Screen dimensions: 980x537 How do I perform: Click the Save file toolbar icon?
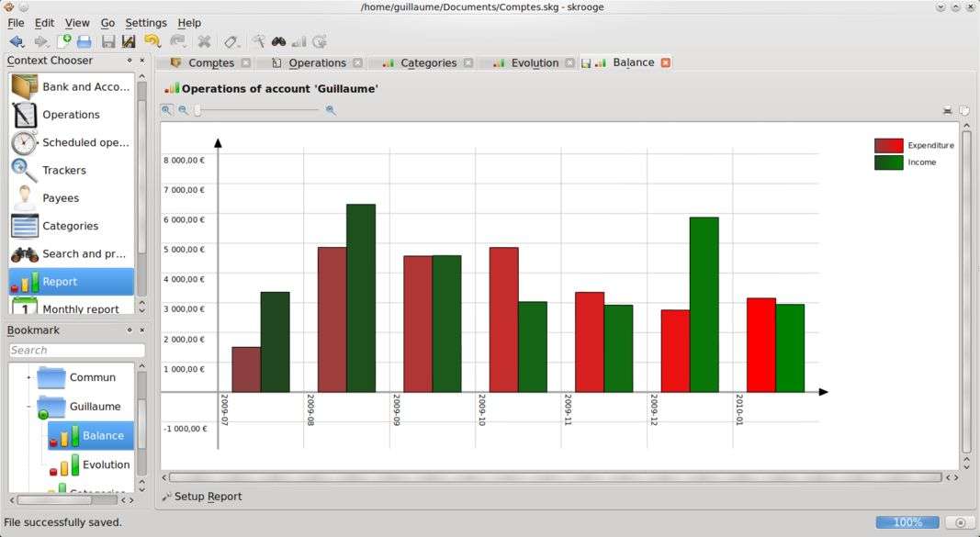coord(108,41)
